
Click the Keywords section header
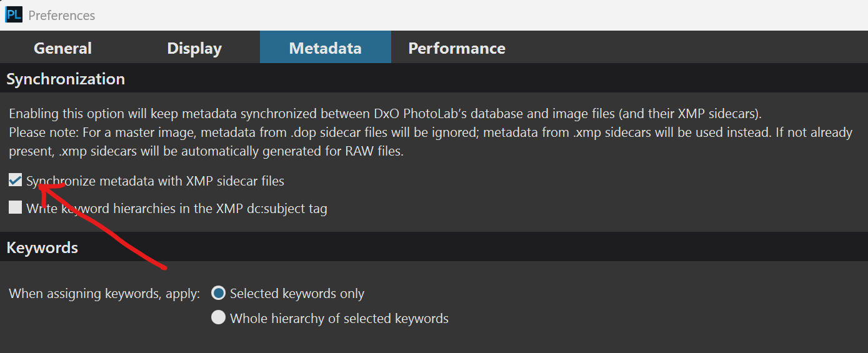(x=42, y=247)
